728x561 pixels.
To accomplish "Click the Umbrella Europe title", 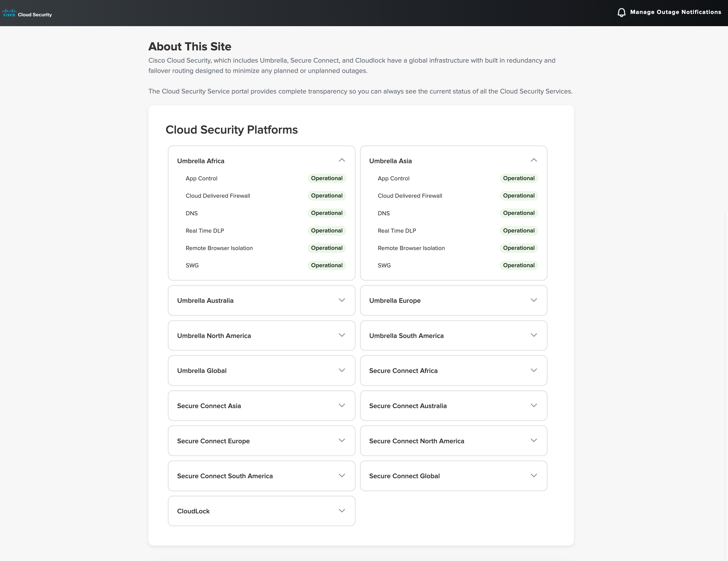I will coord(395,301).
